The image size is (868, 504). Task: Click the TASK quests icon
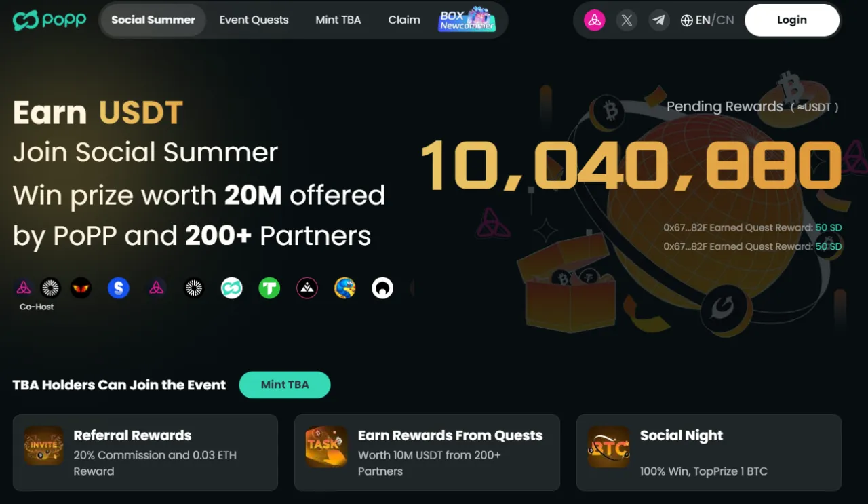(326, 446)
